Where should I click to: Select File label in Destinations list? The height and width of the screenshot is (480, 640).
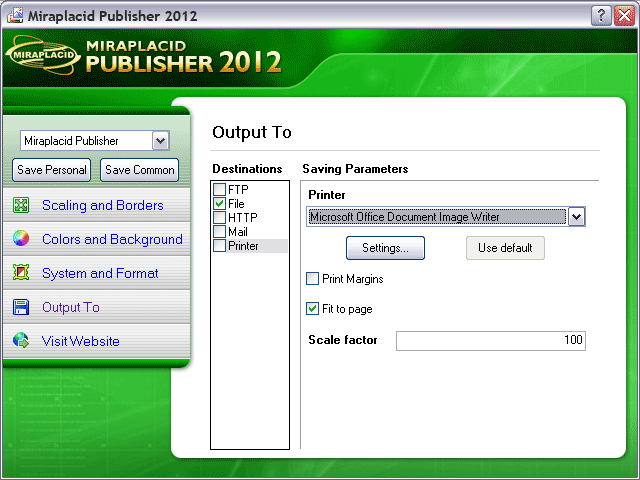pos(236,203)
